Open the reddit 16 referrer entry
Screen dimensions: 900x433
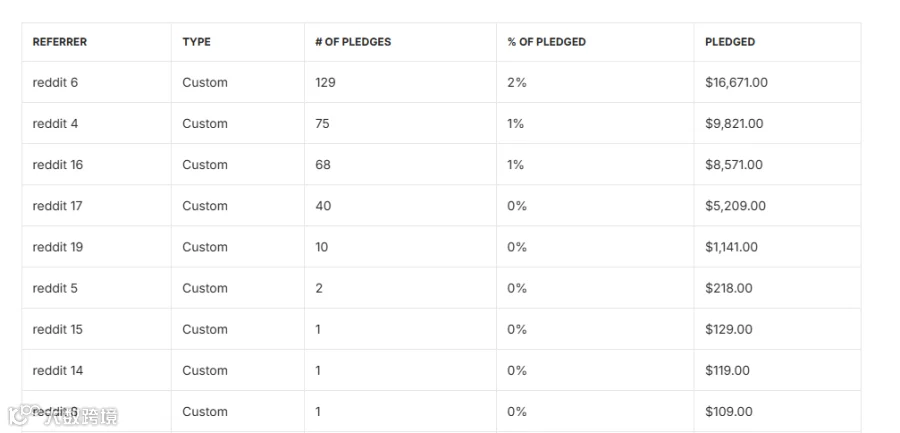click(58, 165)
